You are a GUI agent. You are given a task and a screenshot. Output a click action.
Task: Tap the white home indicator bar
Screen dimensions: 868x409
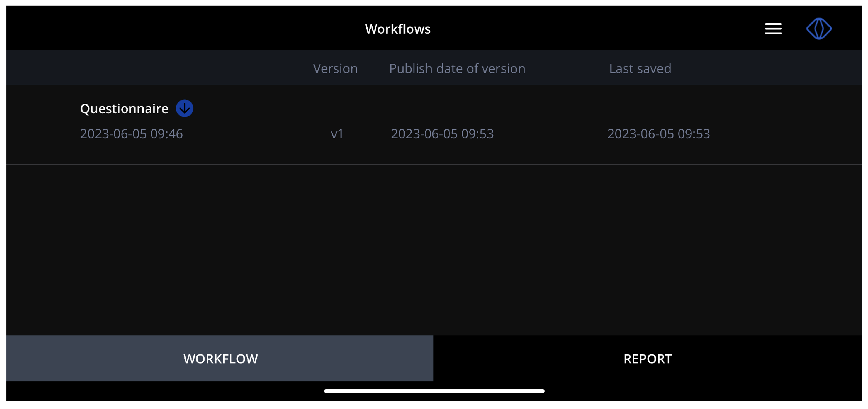[434, 391]
